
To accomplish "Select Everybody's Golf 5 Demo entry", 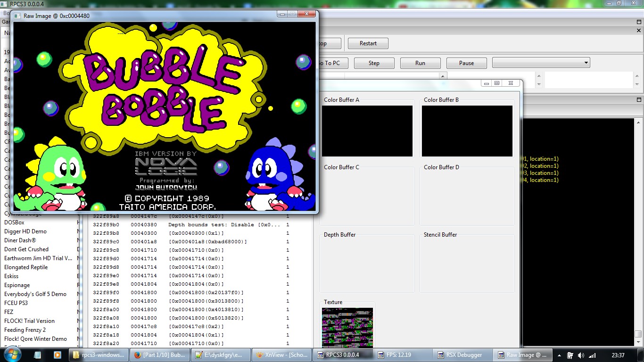I will click(x=35, y=294).
